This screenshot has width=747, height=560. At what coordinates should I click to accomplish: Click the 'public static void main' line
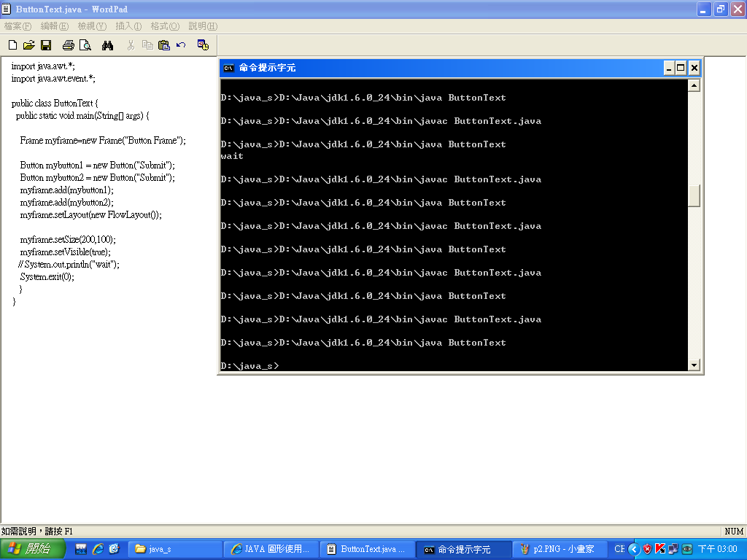[82, 116]
